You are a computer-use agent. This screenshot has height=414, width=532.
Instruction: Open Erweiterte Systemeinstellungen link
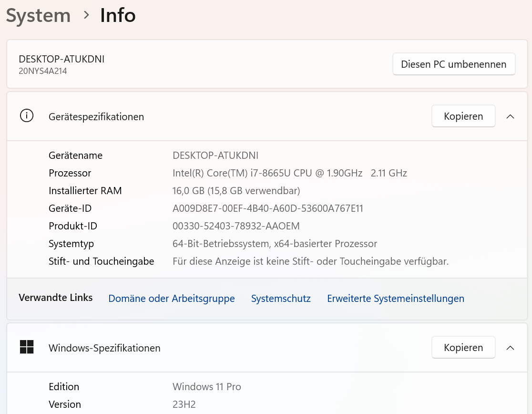point(396,298)
